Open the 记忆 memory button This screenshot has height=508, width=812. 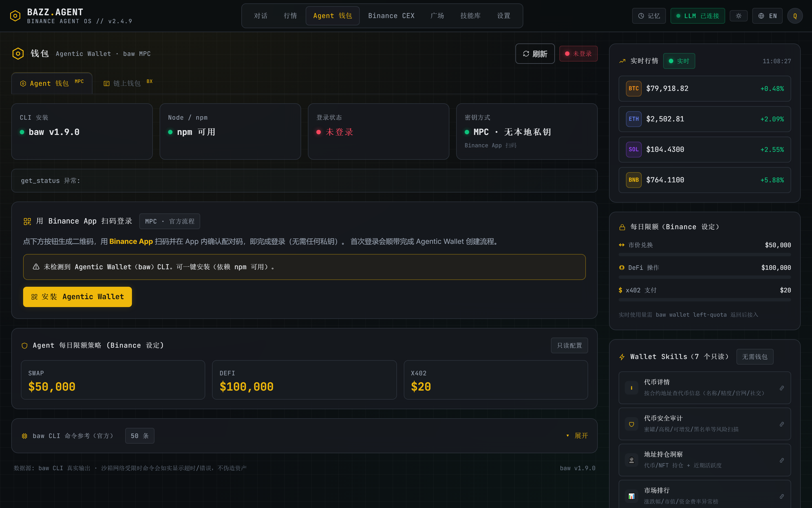point(648,16)
